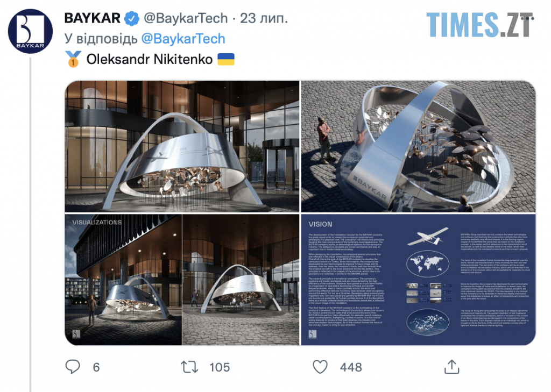
Task: View the 105 retweets count
Action: click(x=220, y=367)
